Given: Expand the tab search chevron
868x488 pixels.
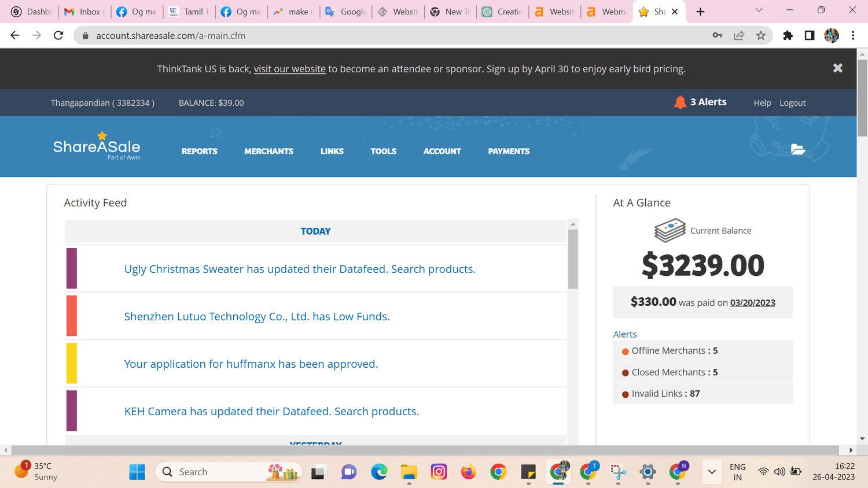Looking at the screenshot, I should pyautogui.click(x=759, y=10).
